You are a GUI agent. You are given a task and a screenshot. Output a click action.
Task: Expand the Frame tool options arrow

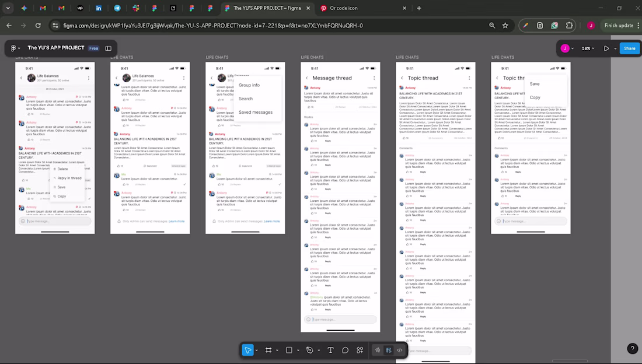[277, 351]
